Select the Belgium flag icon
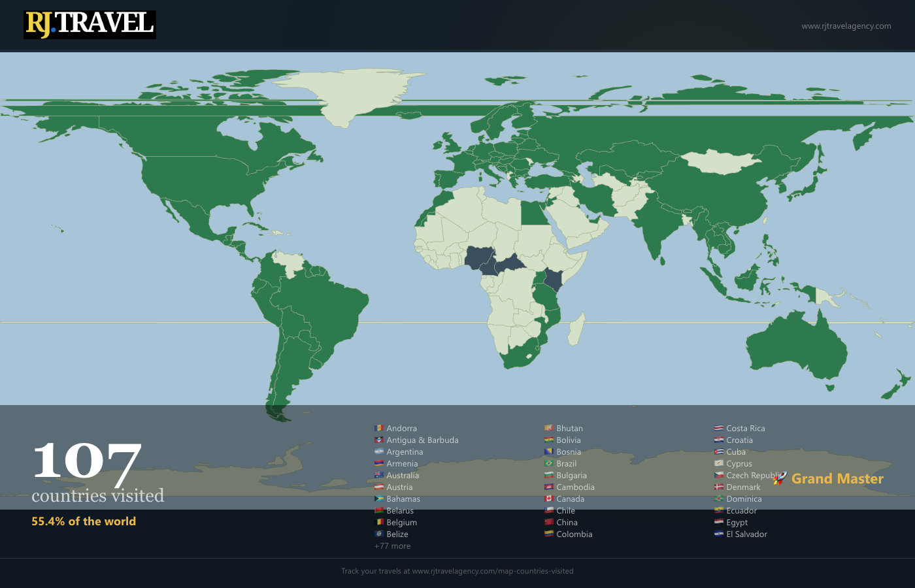Image resolution: width=915 pixels, height=588 pixels. (378, 523)
